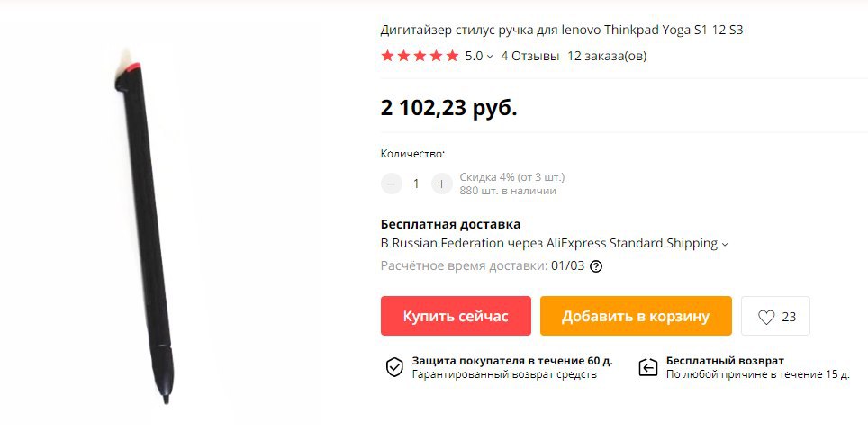Image resolution: width=868 pixels, height=431 pixels.
Task: Click the buyer protection shield icon
Action: tap(394, 367)
